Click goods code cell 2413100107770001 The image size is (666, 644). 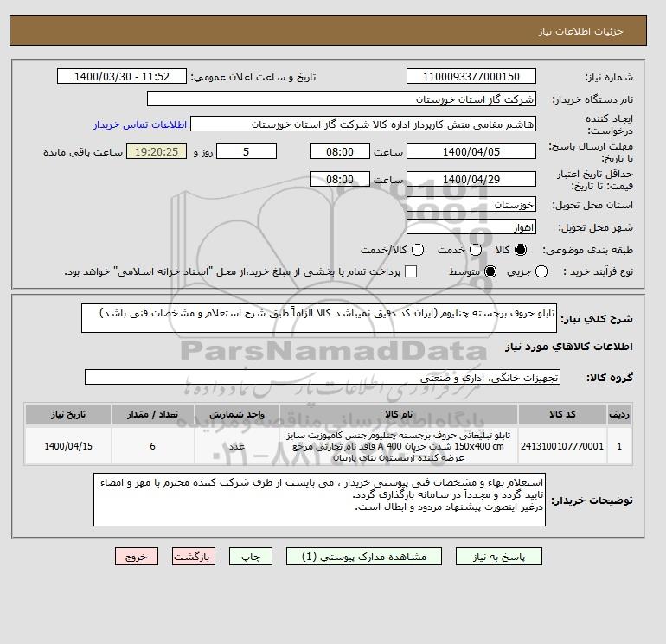(562, 446)
